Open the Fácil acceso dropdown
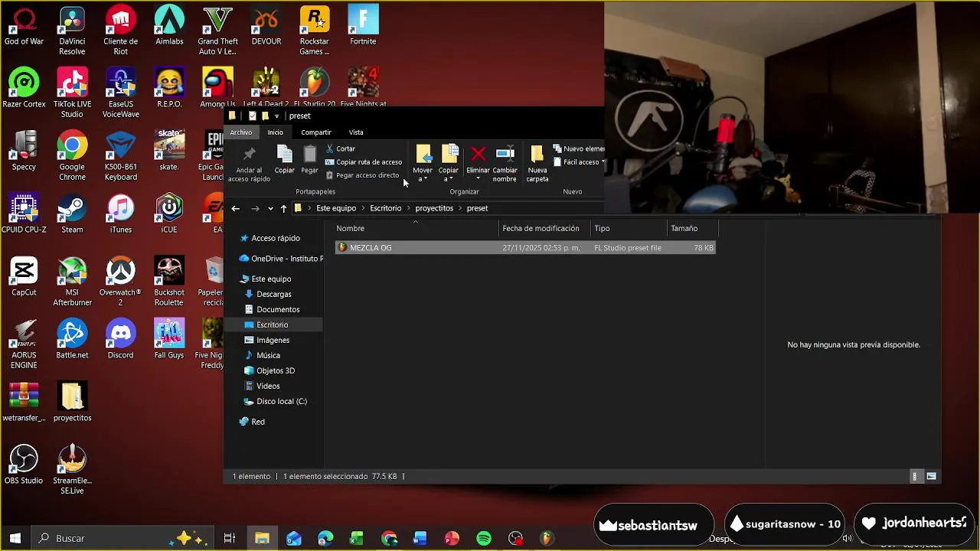The width and height of the screenshot is (980, 551). coord(579,162)
